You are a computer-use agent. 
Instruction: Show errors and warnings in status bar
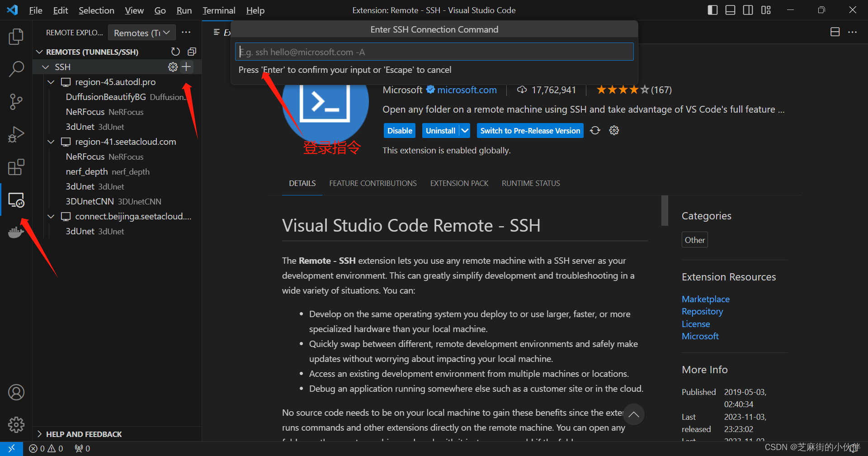coord(46,448)
